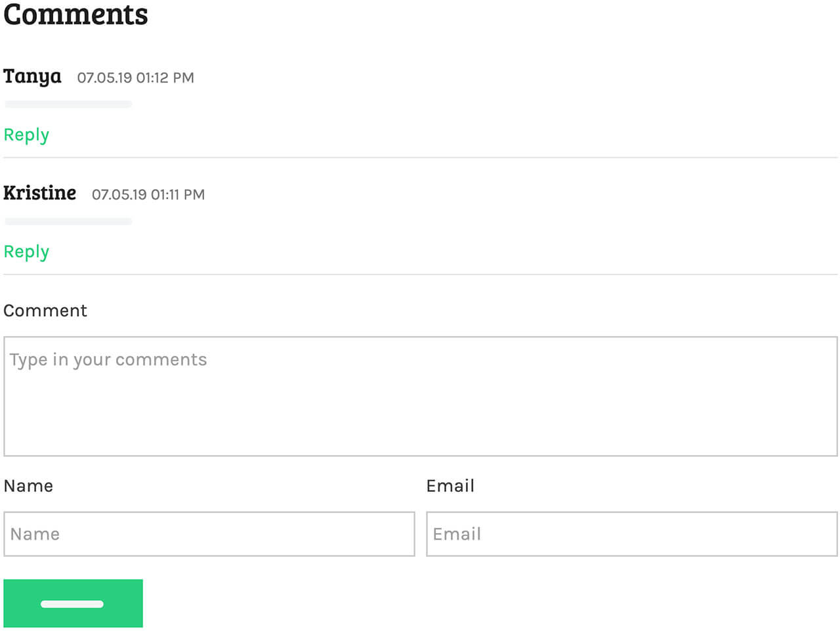
Task: Click the Reply link under Kristine's comment
Action: click(26, 251)
